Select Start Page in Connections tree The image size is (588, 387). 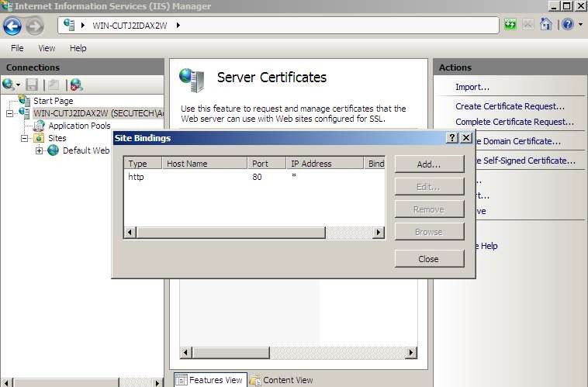pos(54,101)
